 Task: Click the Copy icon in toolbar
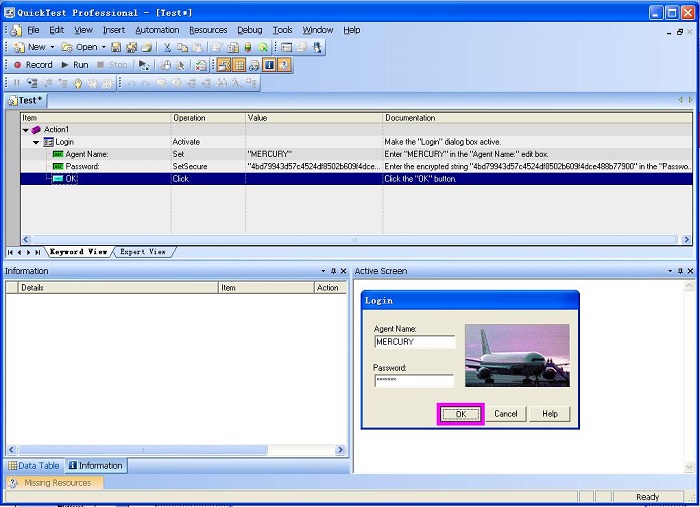click(x=182, y=47)
